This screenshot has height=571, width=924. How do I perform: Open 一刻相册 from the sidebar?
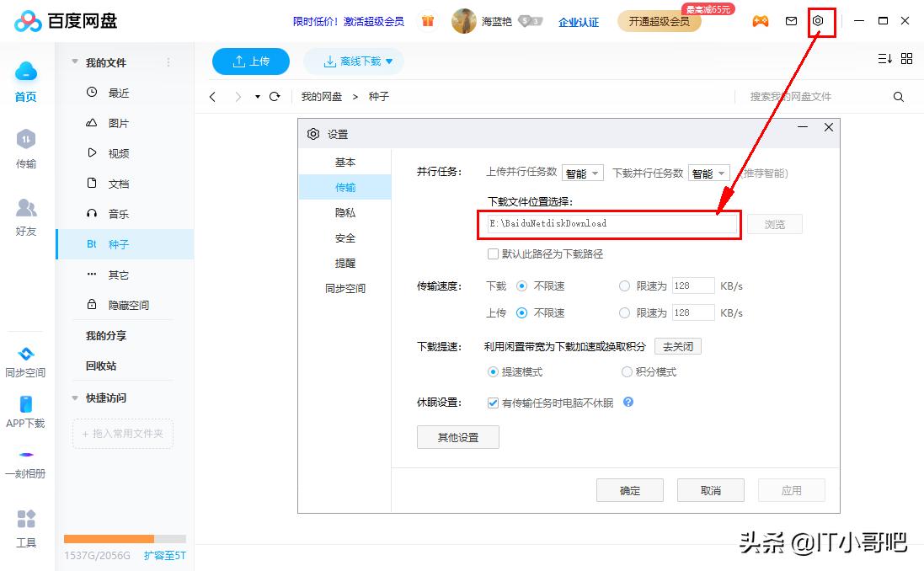click(x=25, y=463)
